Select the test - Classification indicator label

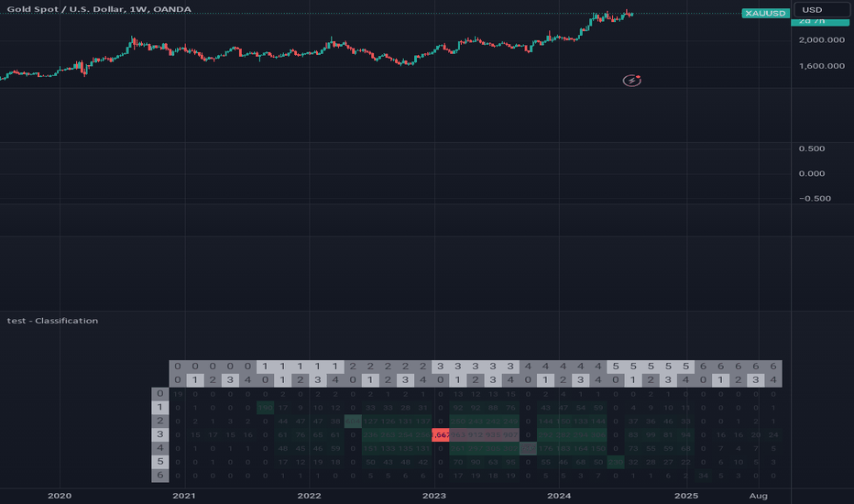click(52, 321)
